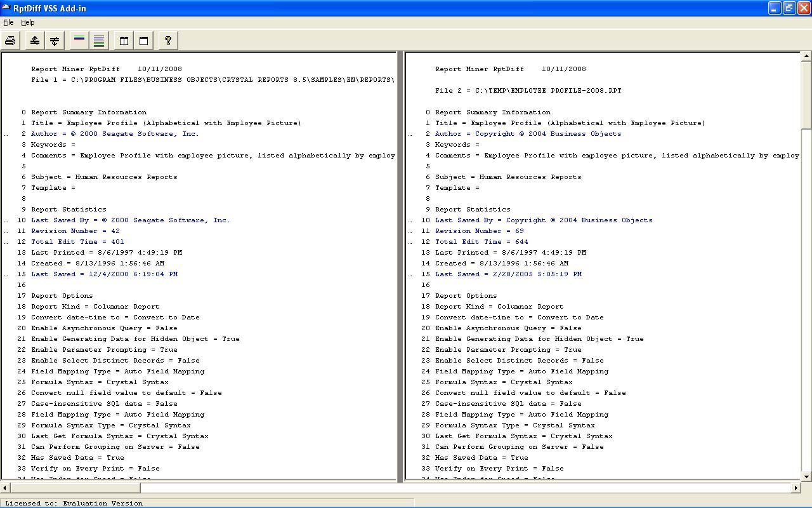812x508 pixels.
Task: Jump to next difference using down-arrow icon
Action: (55, 41)
